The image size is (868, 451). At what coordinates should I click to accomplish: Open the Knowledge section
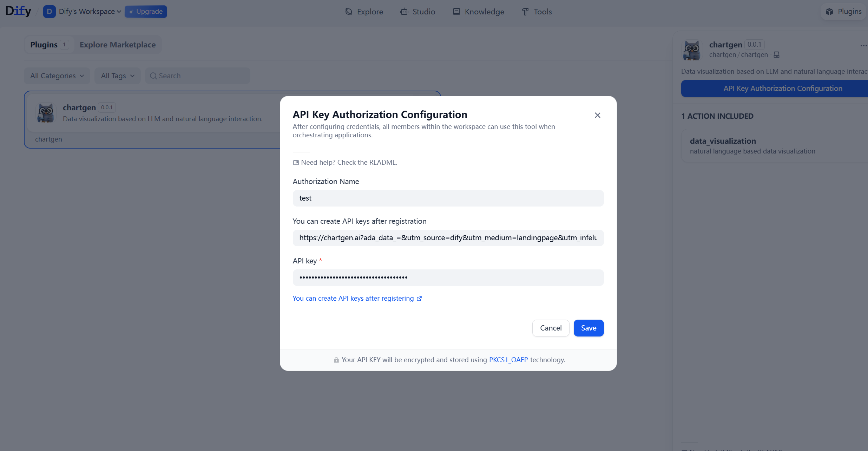pyautogui.click(x=479, y=12)
